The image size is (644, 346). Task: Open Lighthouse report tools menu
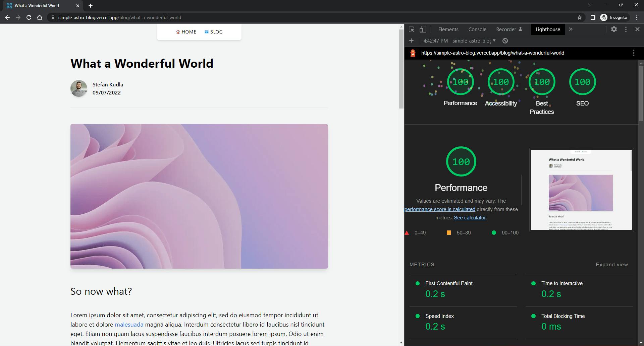633,53
